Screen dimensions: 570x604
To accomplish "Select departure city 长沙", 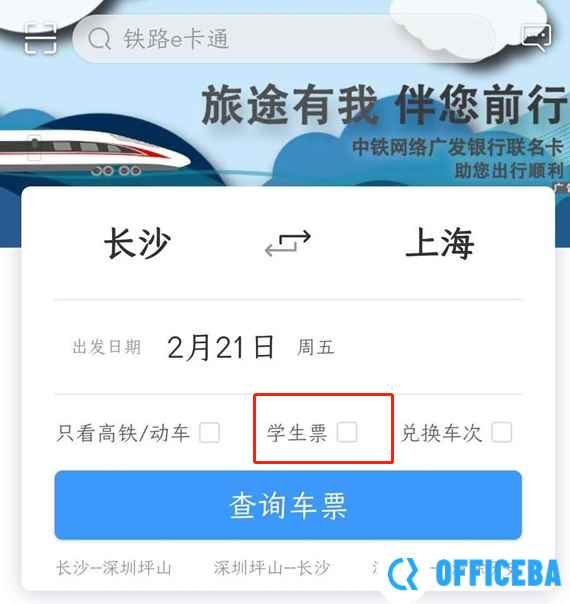I will [137, 243].
